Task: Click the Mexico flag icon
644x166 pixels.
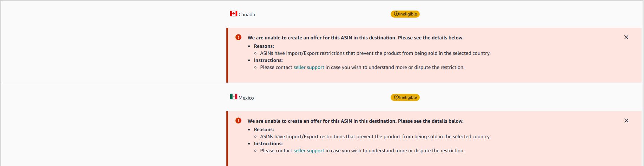Action: pos(233,97)
